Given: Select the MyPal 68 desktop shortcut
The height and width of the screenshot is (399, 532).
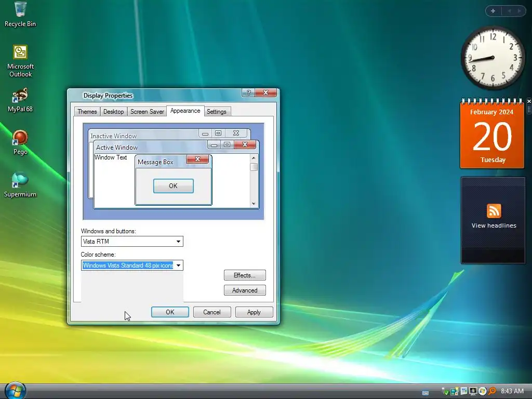Looking at the screenshot, I should coord(20,100).
